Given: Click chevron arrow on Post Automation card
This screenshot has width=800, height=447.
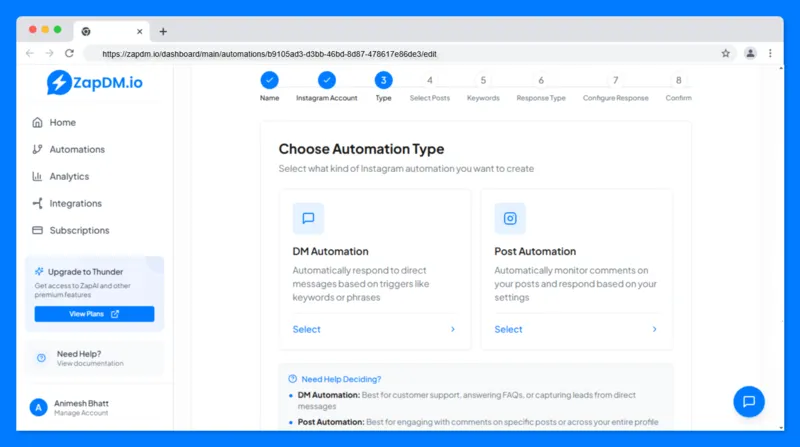Looking at the screenshot, I should pyautogui.click(x=654, y=330).
